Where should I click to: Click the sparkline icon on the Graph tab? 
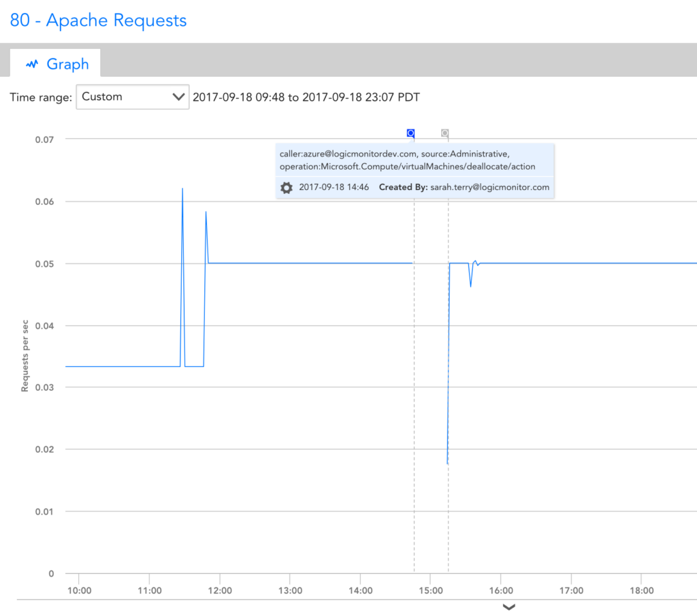coord(32,64)
